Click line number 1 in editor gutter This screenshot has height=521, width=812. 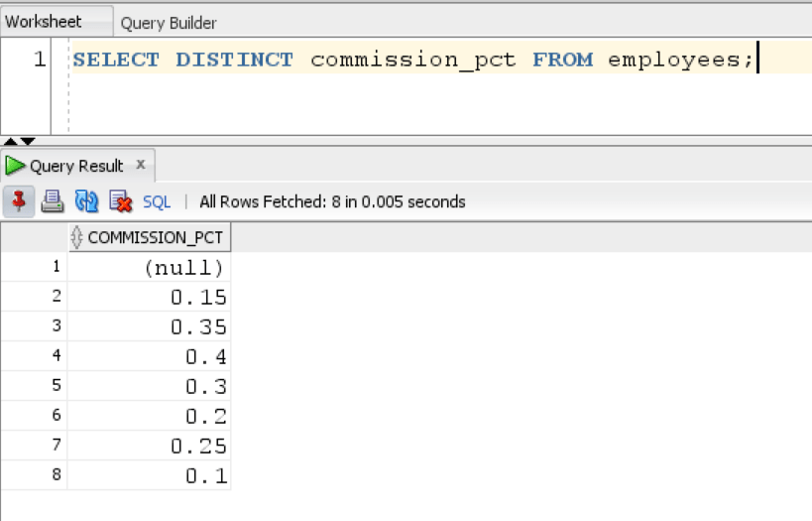tap(40, 60)
